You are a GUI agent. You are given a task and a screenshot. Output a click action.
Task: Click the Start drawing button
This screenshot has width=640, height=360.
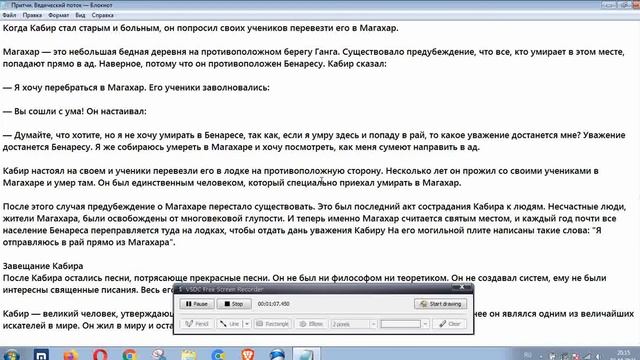pos(440,304)
